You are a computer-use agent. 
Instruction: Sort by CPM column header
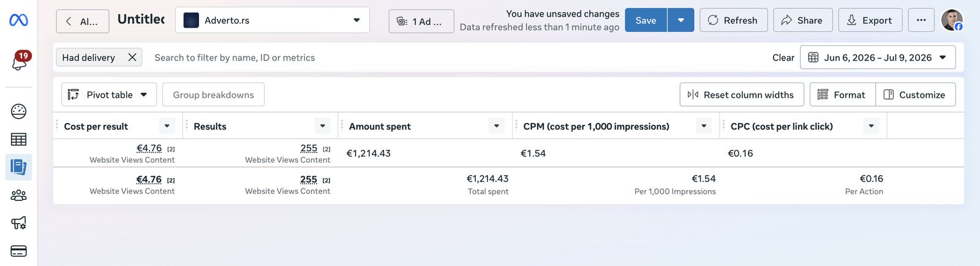point(596,127)
